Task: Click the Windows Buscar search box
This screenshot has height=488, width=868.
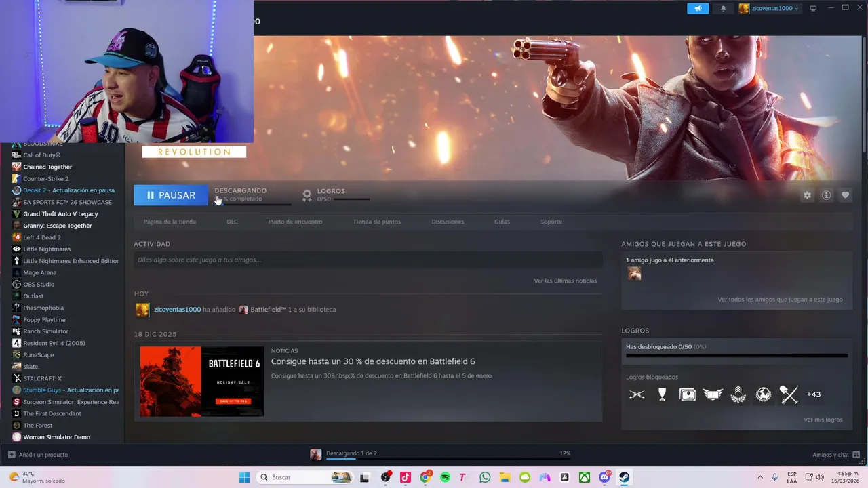Action: tap(305, 477)
